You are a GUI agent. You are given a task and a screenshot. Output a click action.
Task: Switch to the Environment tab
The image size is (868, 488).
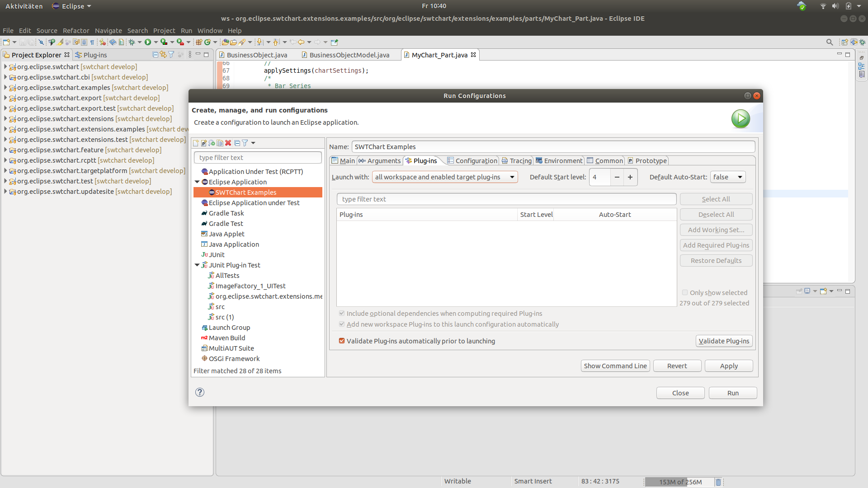559,161
